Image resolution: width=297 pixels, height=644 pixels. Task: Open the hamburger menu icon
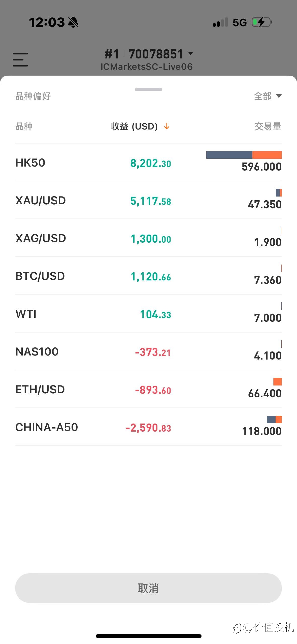click(x=20, y=59)
